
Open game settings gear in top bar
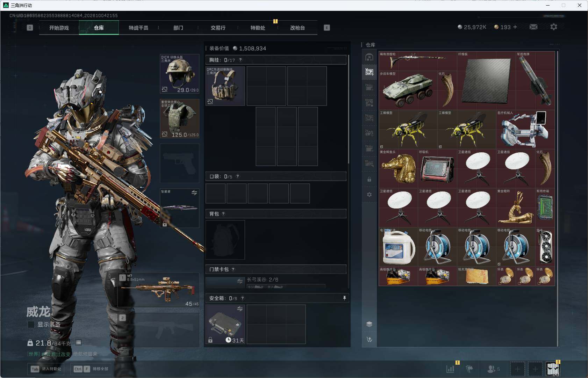coord(553,27)
